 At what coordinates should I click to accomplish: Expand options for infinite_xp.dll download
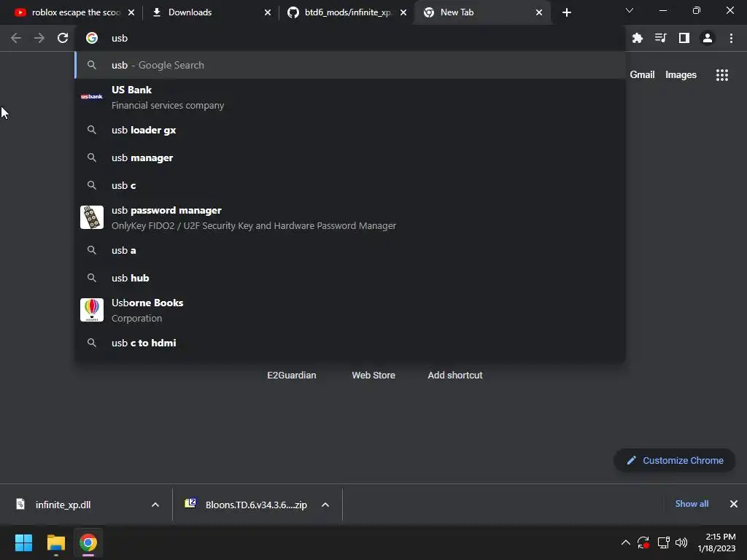coord(155,505)
